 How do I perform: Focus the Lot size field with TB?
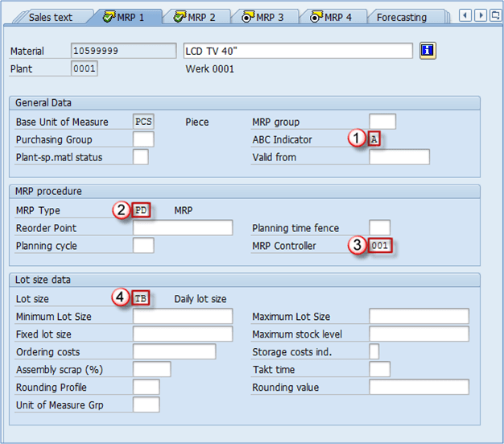[x=142, y=299]
